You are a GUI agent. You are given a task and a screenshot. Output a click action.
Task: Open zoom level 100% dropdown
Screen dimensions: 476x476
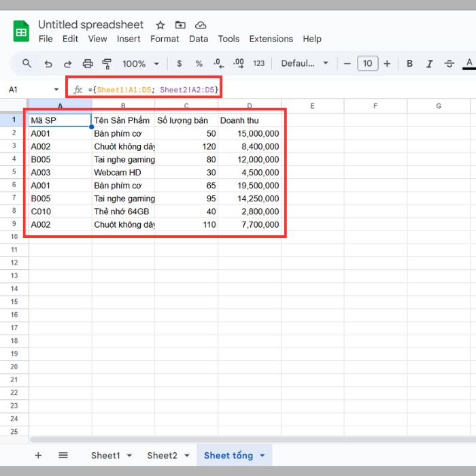click(x=141, y=64)
